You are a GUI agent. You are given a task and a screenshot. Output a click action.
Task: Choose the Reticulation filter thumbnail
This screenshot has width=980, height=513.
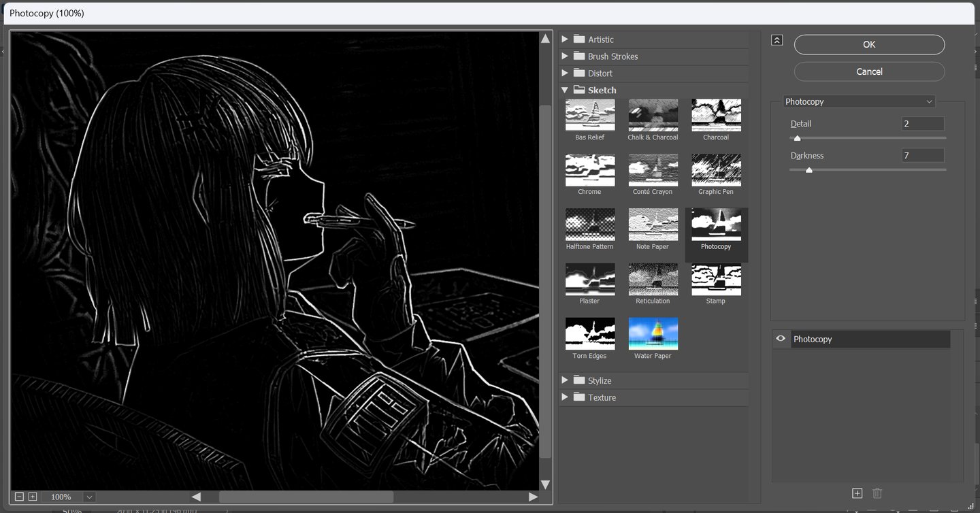tap(653, 279)
